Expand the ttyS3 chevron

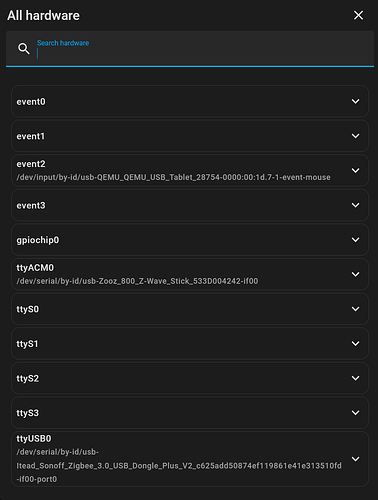[356, 413]
